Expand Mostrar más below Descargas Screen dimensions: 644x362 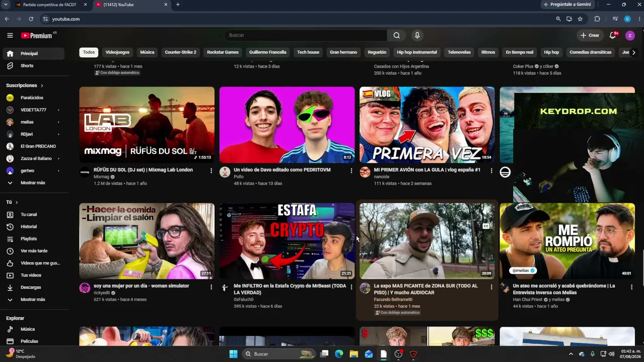tap(33, 300)
